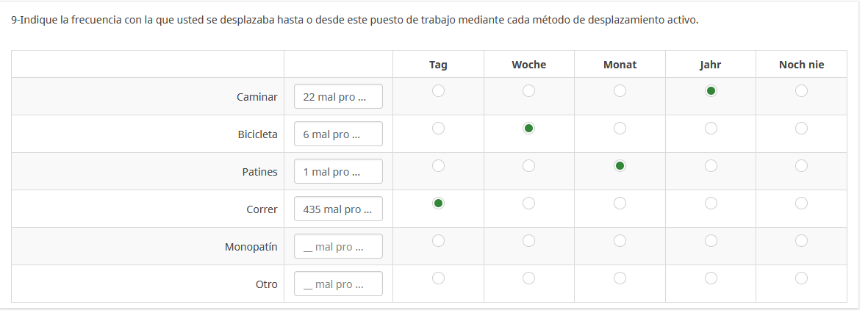868x313 pixels.
Task: Choose Monat option for Monopatín
Action: [x=620, y=240]
